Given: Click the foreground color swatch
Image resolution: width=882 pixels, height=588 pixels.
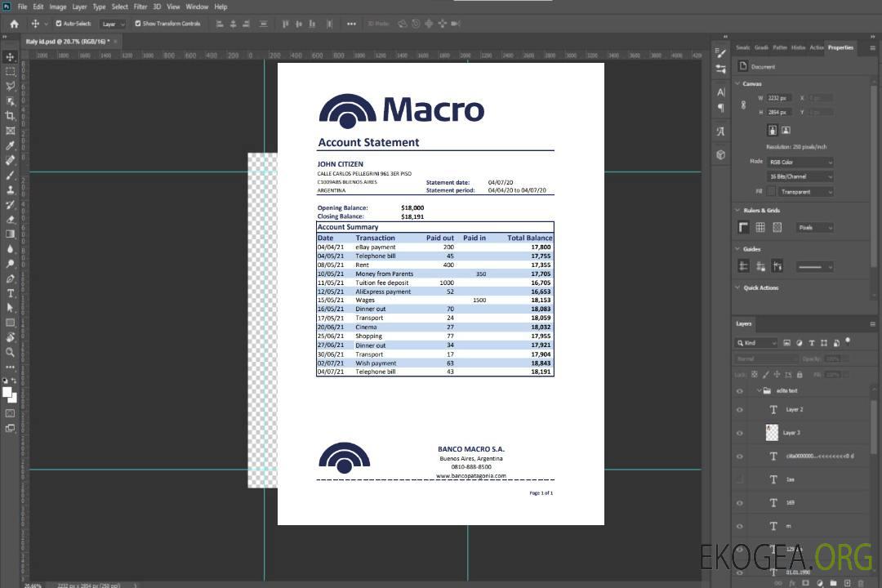Looking at the screenshot, I should (7, 392).
